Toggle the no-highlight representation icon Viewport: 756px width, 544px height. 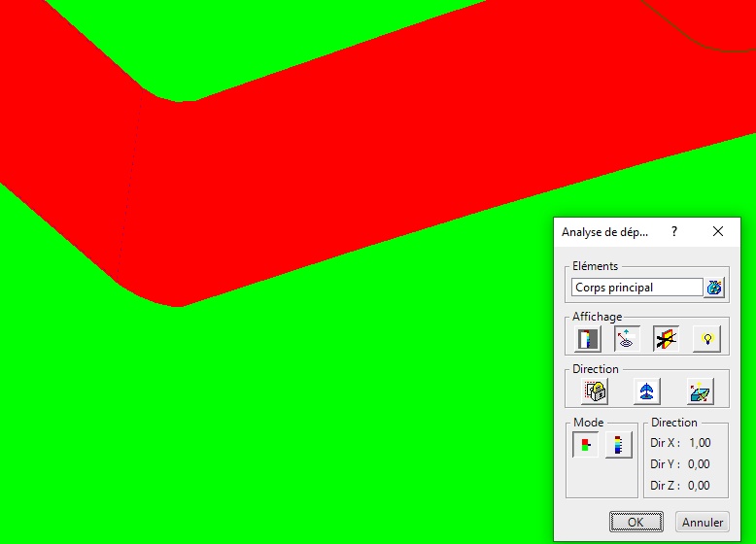pyautogui.click(x=667, y=339)
